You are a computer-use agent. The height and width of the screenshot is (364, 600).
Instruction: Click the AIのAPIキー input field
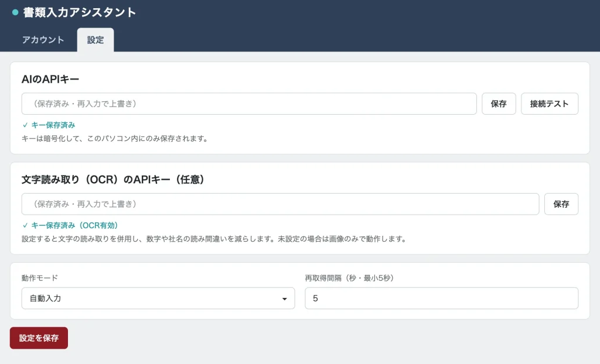pos(249,104)
